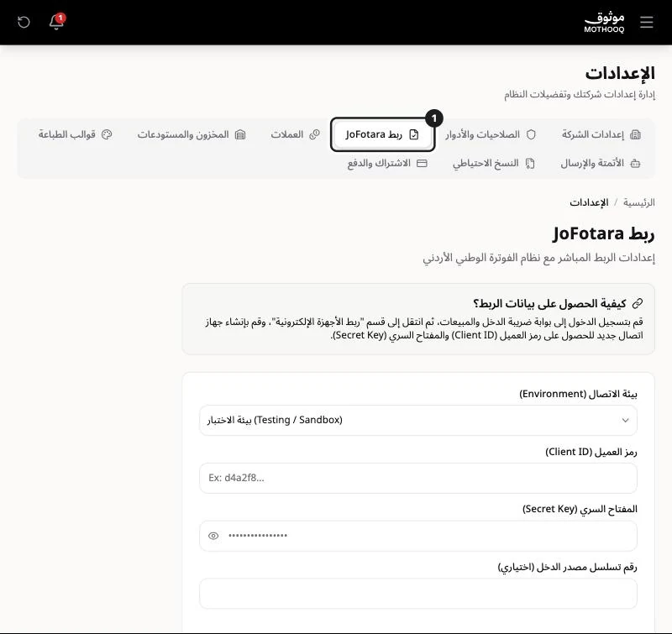Click the palette icon beside قوالب الطباعة
Viewport: 672px width, 634px height.
(x=107, y=134)
